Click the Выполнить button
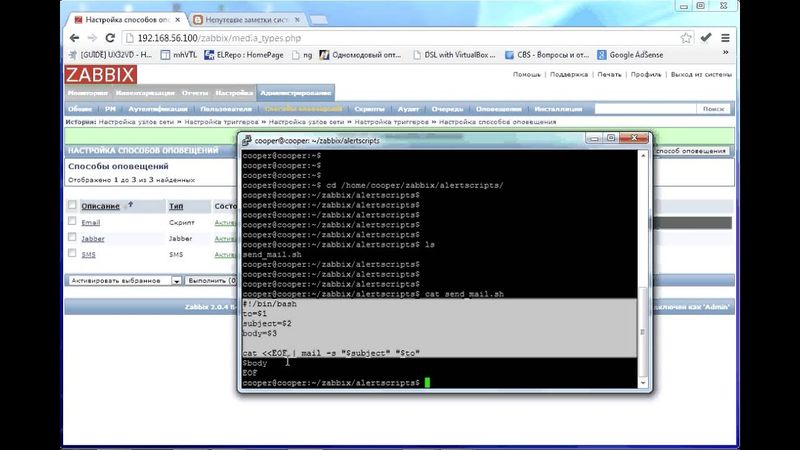Viewport: 800px width, 450px height. (x=212, y=281)
